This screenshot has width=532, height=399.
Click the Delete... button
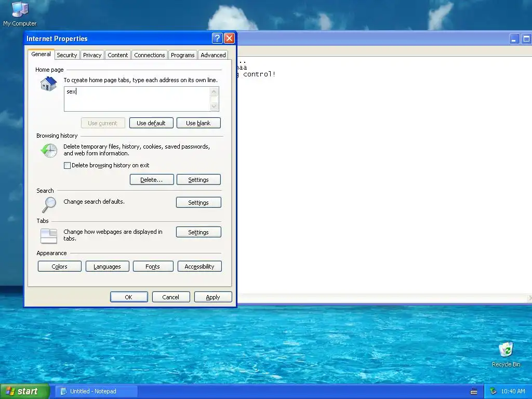point(152,179)
